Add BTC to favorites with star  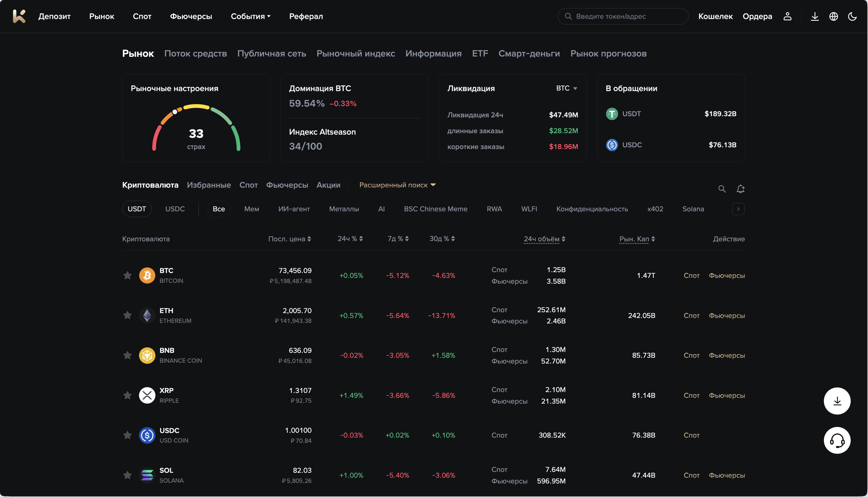pos(127,275)
